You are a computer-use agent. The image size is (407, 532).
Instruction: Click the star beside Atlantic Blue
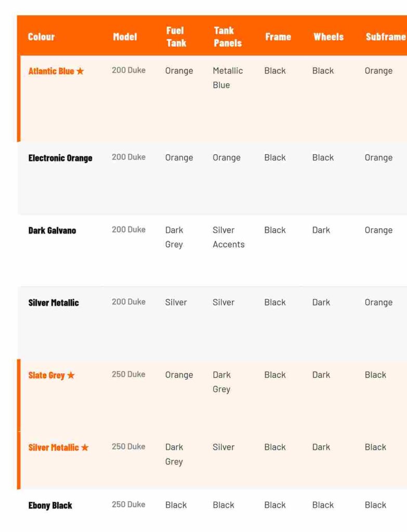[80, 71]
